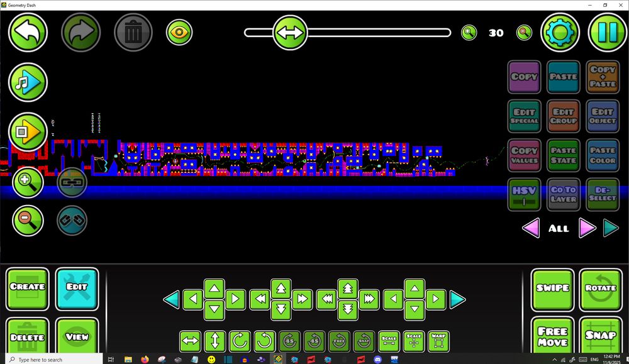
Task: Click the Copy button
Action: [x=524, y=77]
